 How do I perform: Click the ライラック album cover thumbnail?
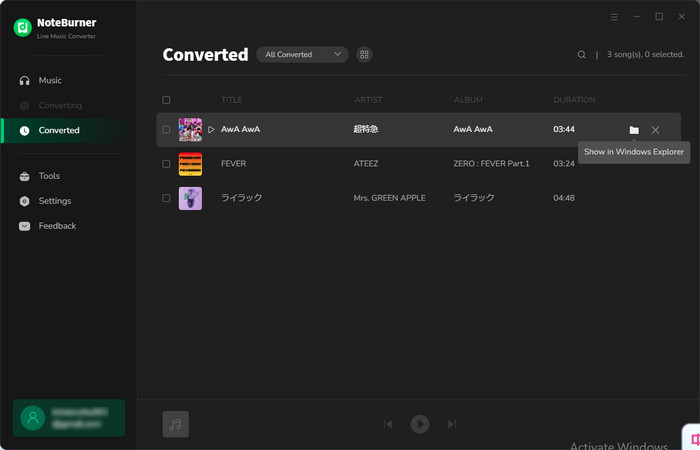190,198
